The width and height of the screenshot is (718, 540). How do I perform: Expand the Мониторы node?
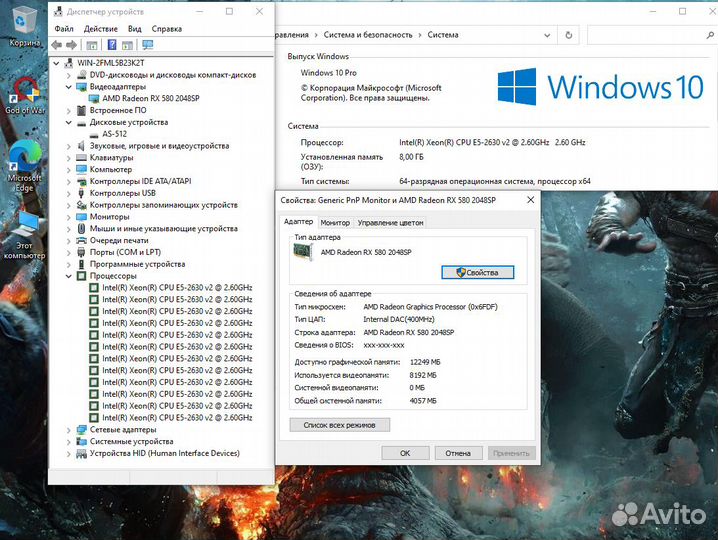click(69, 217)
